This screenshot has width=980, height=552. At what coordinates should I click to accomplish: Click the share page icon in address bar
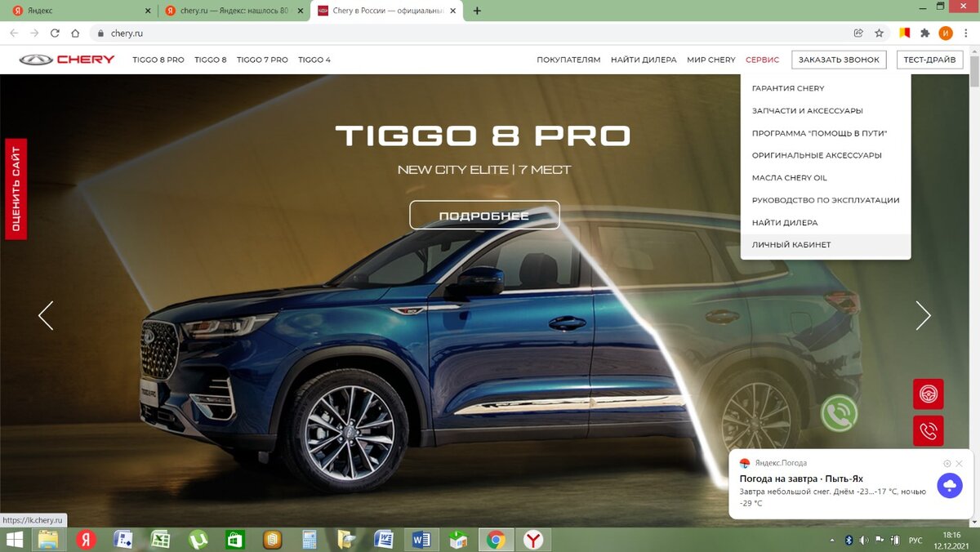858,33
